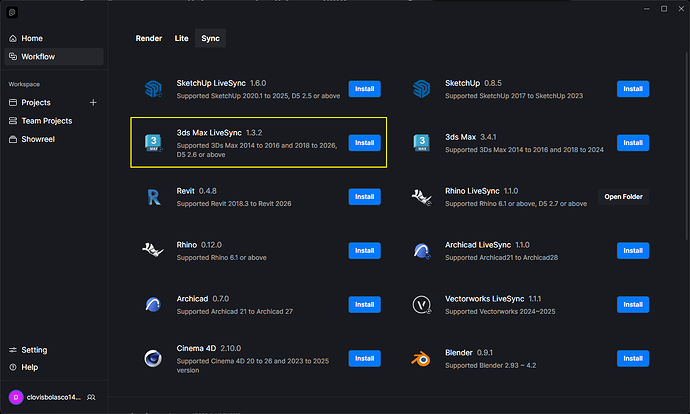Screen dimensions: 690x414
Task: Install 3ds Max LiveSync 1.3.2
Action: (x=364, y=143)
